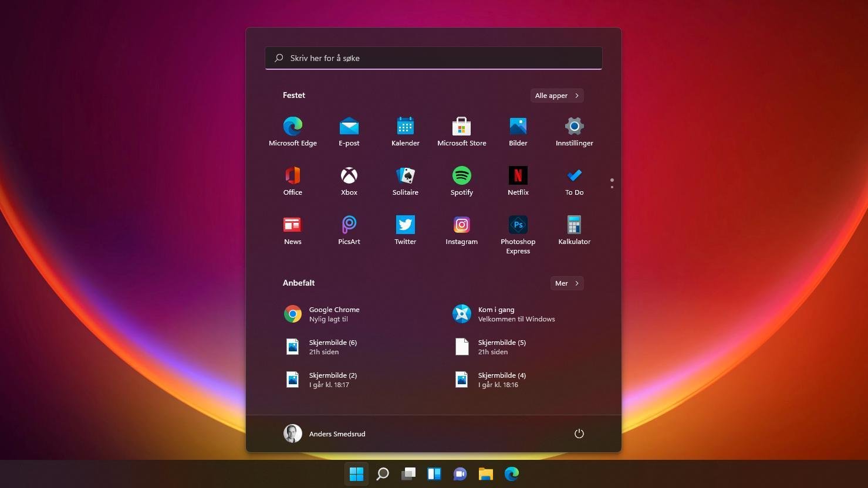Go to next pinned apps page dot
Viewport: 868px width, 488px height.
[612, 187]
